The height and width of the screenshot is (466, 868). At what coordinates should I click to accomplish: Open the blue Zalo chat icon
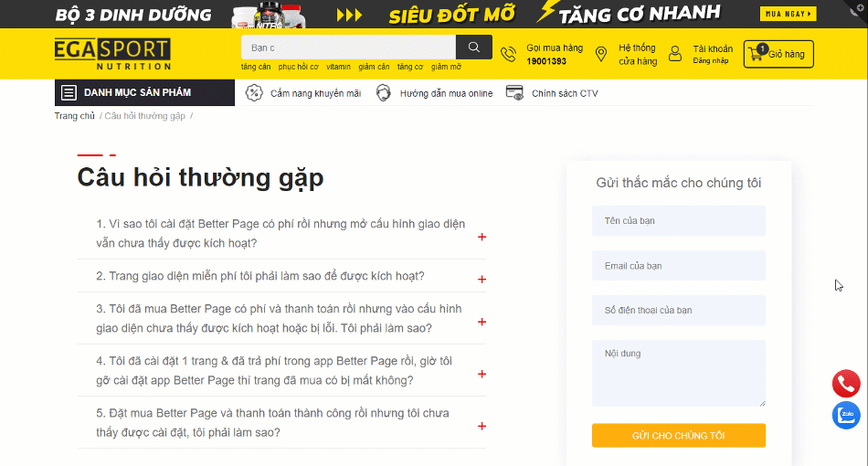tap(846, 415)
